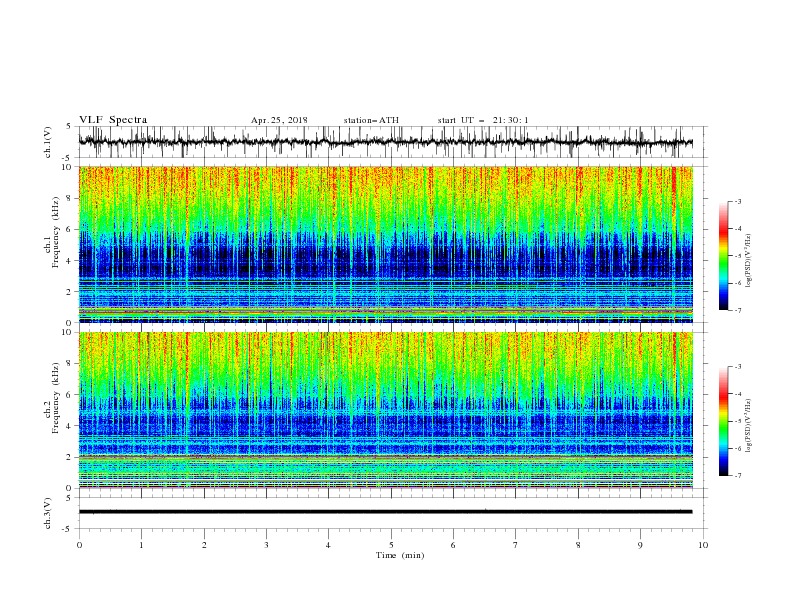Click the ch.1 spectrogram plot
The height and width of the screenshot is (612, 792).
[385, 244]
